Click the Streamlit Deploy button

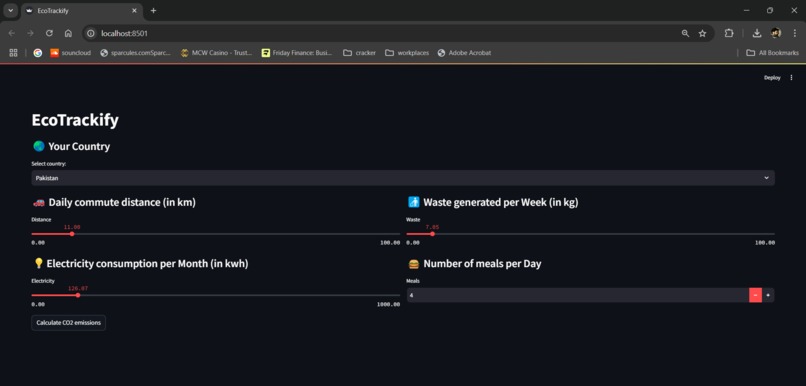click(772, 78)
